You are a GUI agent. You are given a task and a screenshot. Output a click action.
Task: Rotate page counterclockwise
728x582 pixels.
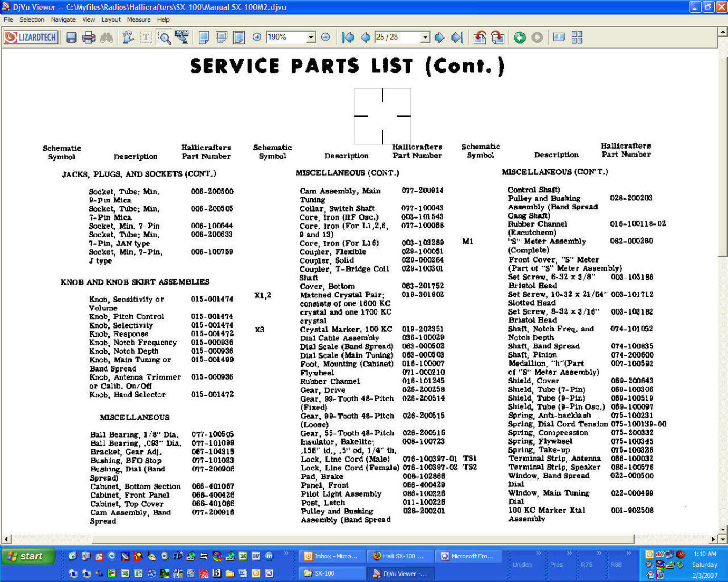480,37
